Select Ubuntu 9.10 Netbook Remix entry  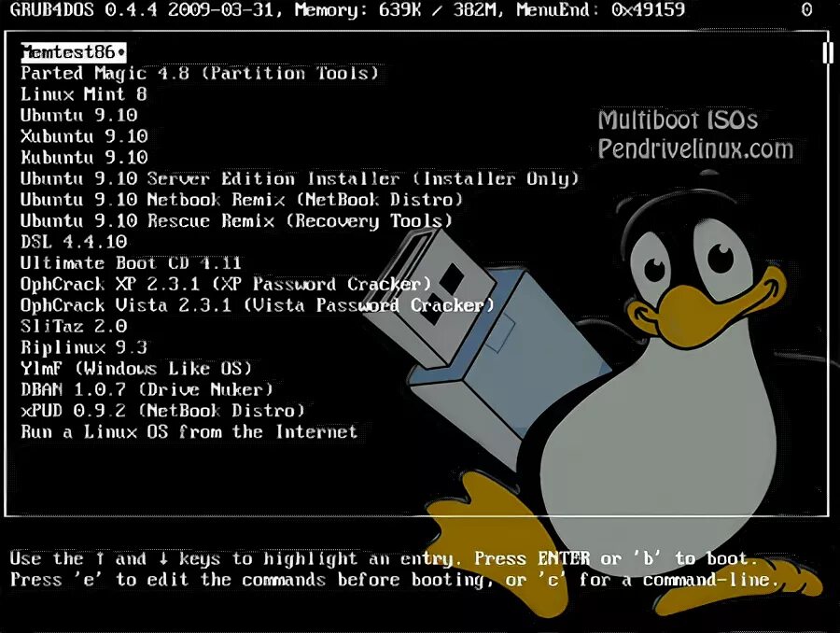[242, 200]
